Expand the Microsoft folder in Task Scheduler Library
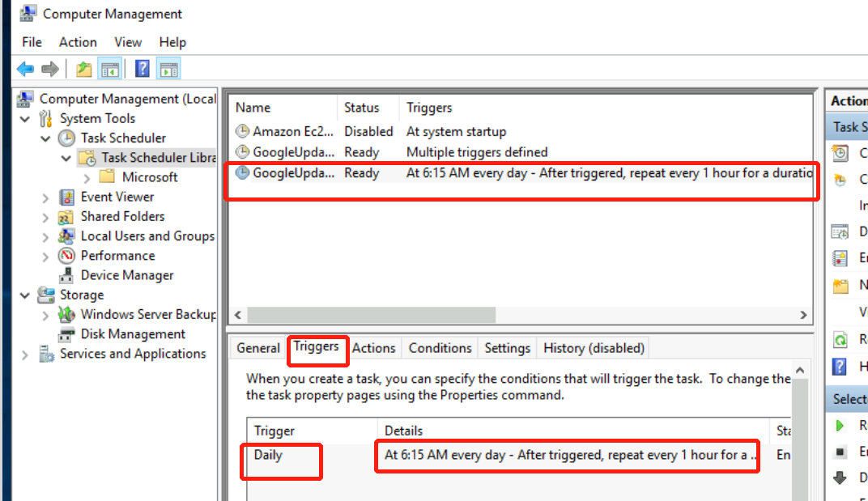 pyautogui.click(x=87, y=177)
